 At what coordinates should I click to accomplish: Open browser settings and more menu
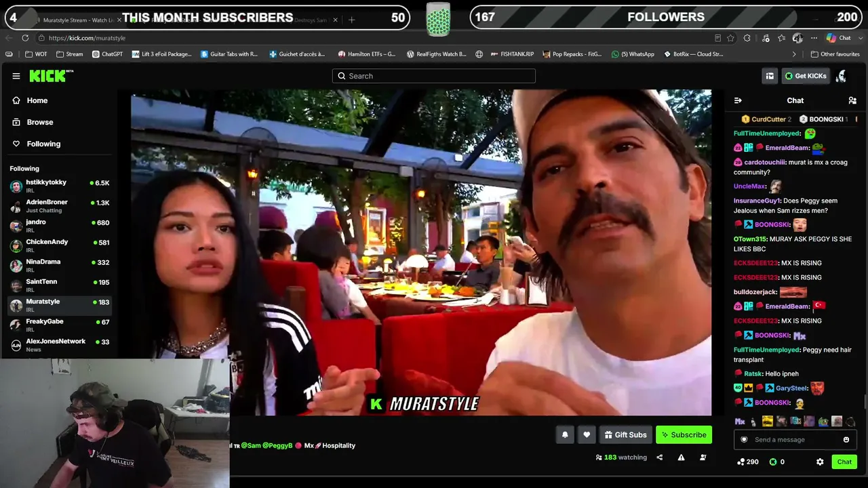coord(814,38)
